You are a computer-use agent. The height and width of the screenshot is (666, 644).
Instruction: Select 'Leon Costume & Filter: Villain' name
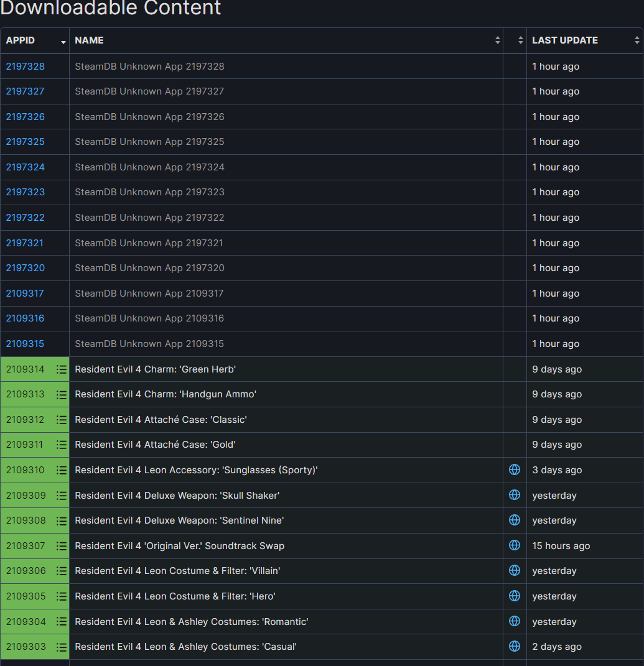pos(177,571)
